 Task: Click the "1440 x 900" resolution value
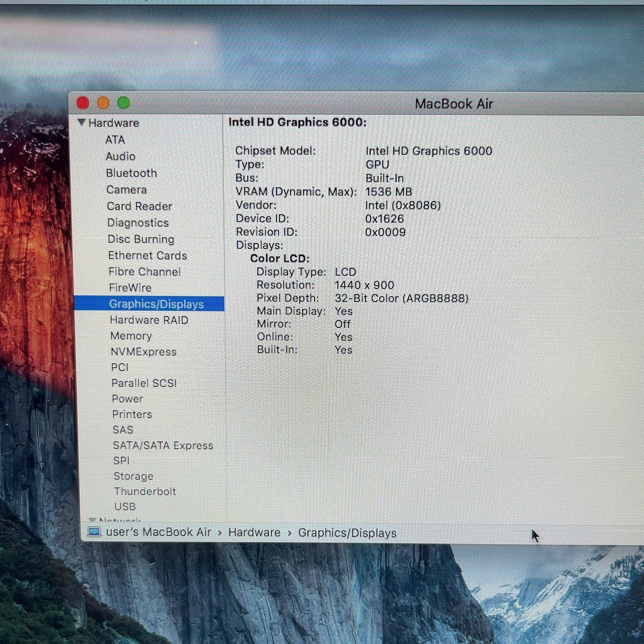(364, 285)
